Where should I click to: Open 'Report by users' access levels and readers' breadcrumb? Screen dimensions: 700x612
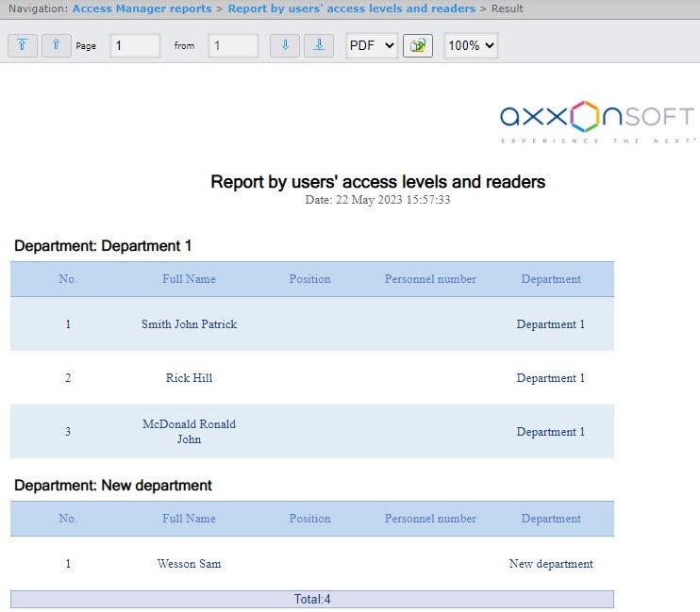pyautogui.click(x=352, y=8)
